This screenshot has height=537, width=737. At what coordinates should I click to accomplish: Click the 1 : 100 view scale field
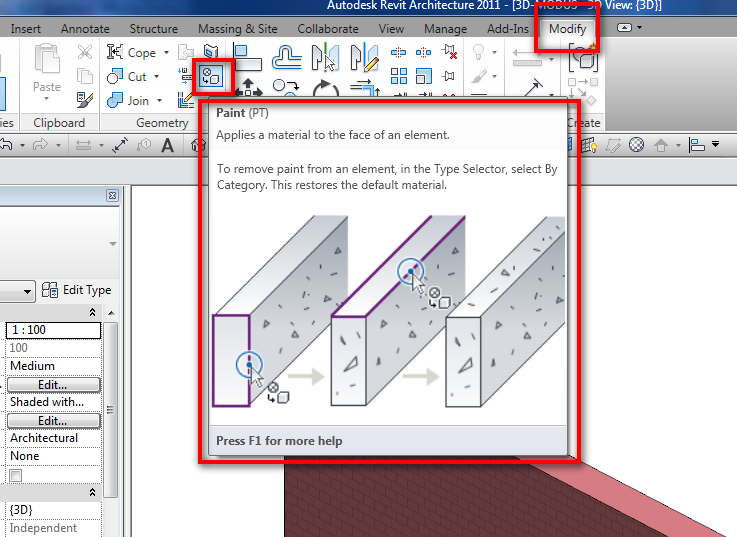53,330
